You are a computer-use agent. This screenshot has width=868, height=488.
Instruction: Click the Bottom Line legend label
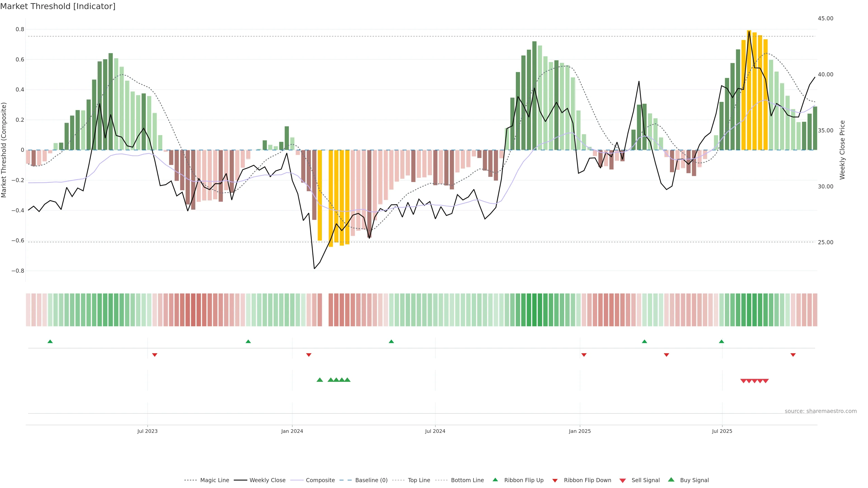coord(467,480)
